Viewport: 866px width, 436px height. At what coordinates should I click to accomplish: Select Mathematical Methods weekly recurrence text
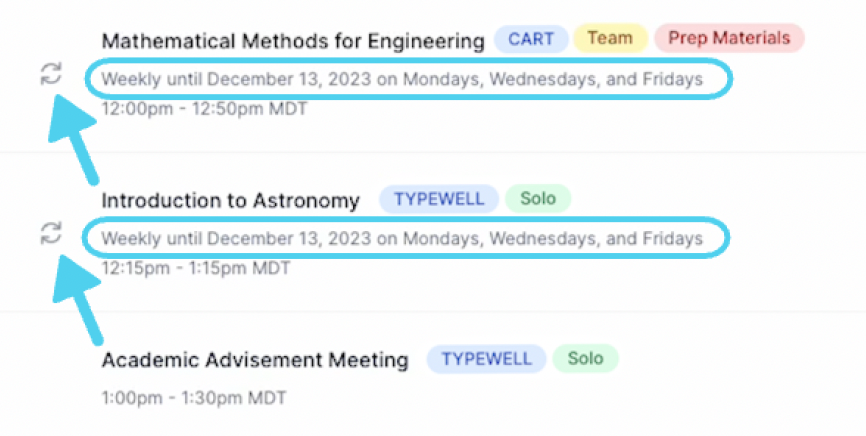click(402, 80)
